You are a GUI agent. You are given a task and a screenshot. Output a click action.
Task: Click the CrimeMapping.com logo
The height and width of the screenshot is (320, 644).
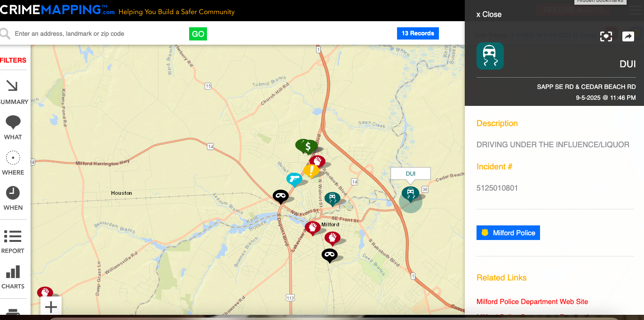[57, 9]
